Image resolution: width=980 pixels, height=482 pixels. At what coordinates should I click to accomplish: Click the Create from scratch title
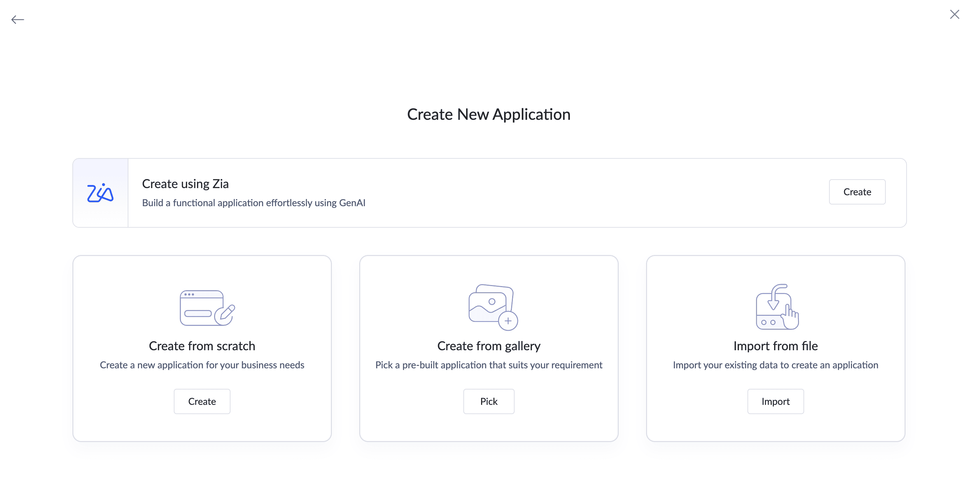click(x=201, y=345)
